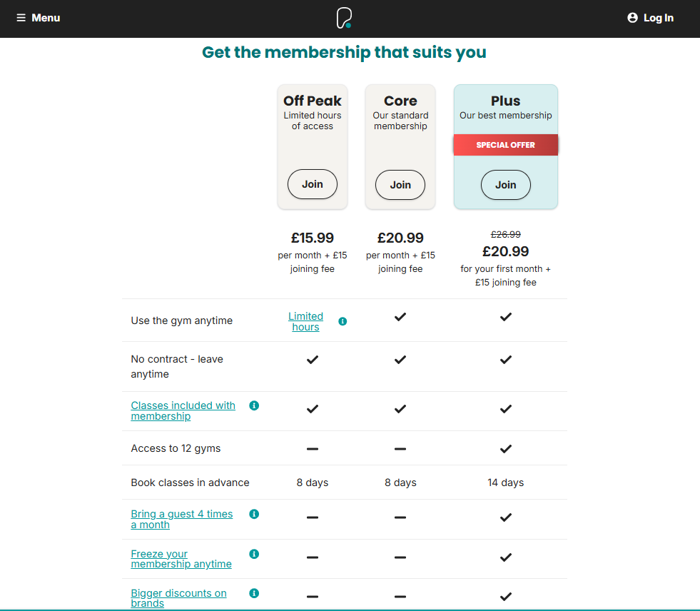
Task: Select the Plus membership card
Action: pyautogui.click(x=505, y=114)
